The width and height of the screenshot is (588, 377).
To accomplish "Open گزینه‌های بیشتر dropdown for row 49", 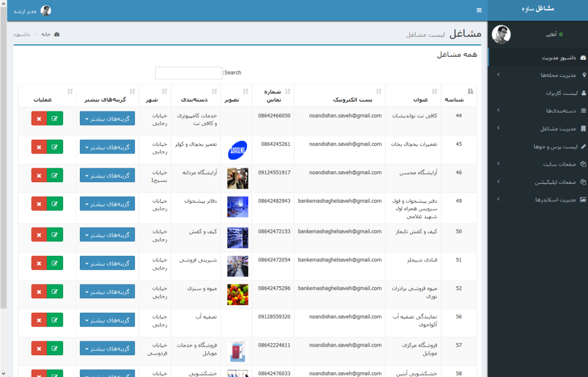I will click(107, 203).
